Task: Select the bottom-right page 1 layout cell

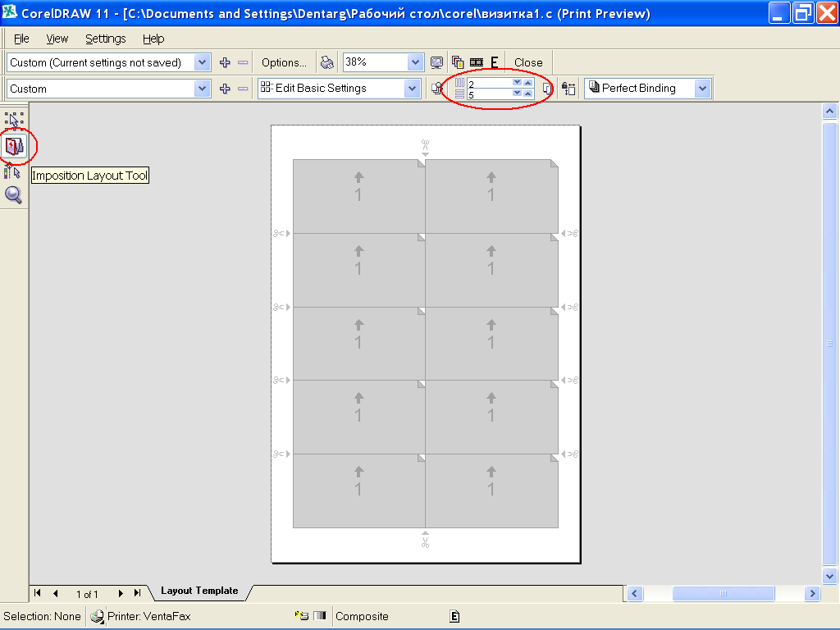Action: click(492, 491)
